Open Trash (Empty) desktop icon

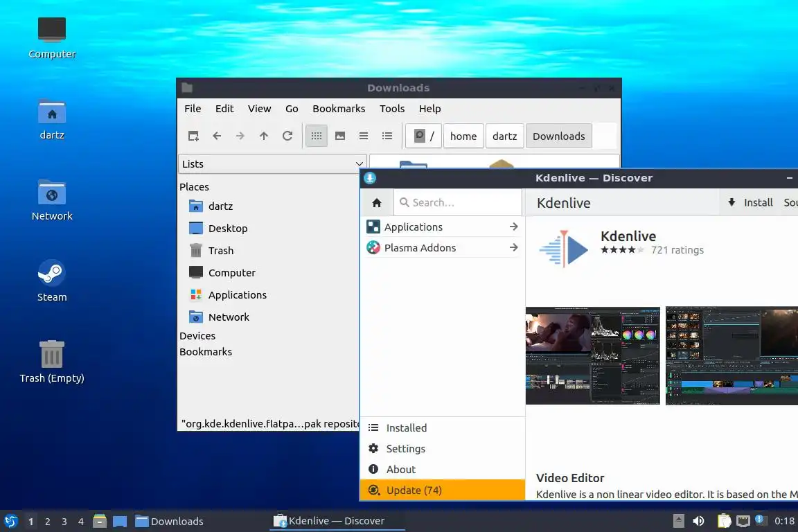pyautogui.click(x=52, y=362)
